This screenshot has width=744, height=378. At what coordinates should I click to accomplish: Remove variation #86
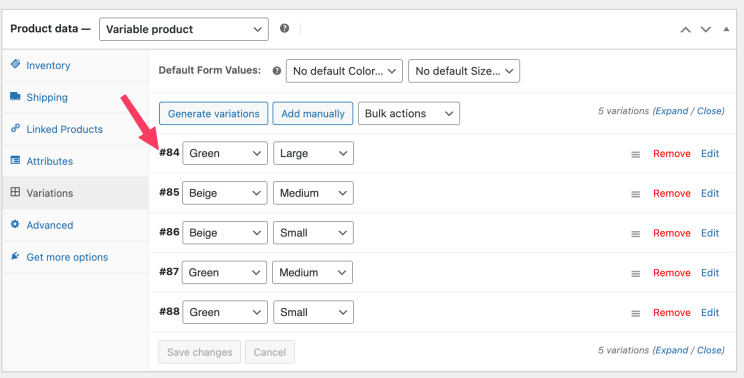(x=671, y=233)
